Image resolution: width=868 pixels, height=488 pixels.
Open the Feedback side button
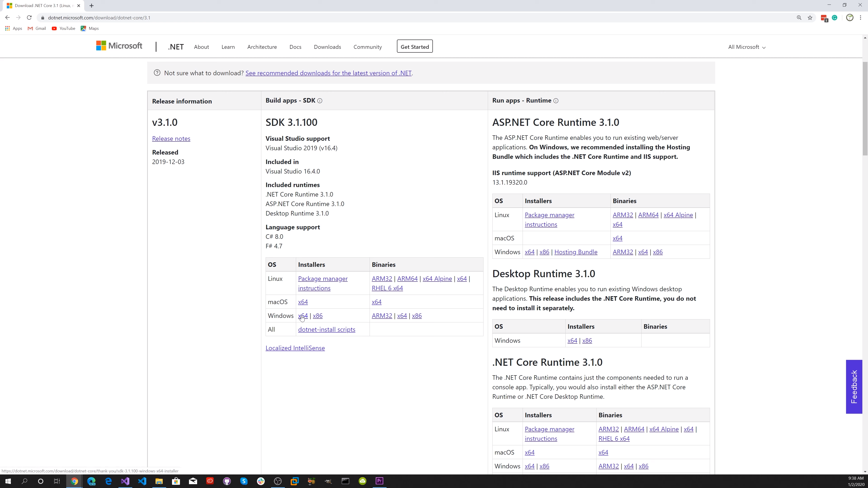pyautogui.click(x=854, y=387)
